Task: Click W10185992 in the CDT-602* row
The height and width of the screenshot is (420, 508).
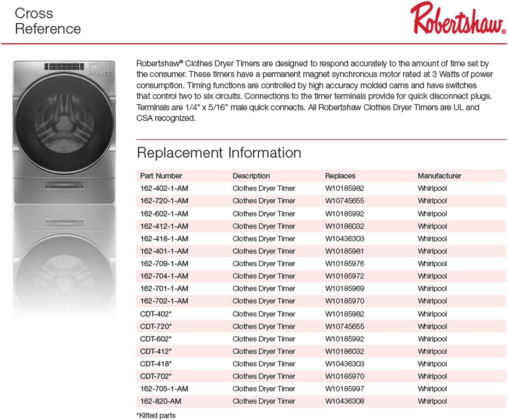Action: pos(345,339)
